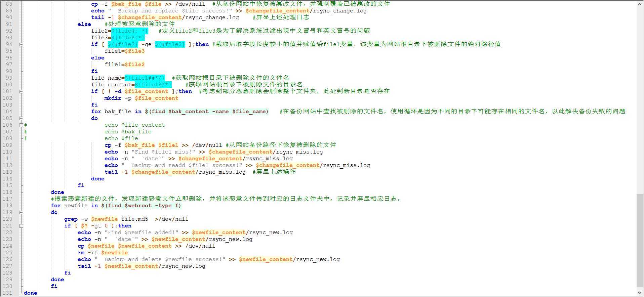Click line number 131 in the margin
The width and height of the screenshot is (644, 297).
click(7, 293)
